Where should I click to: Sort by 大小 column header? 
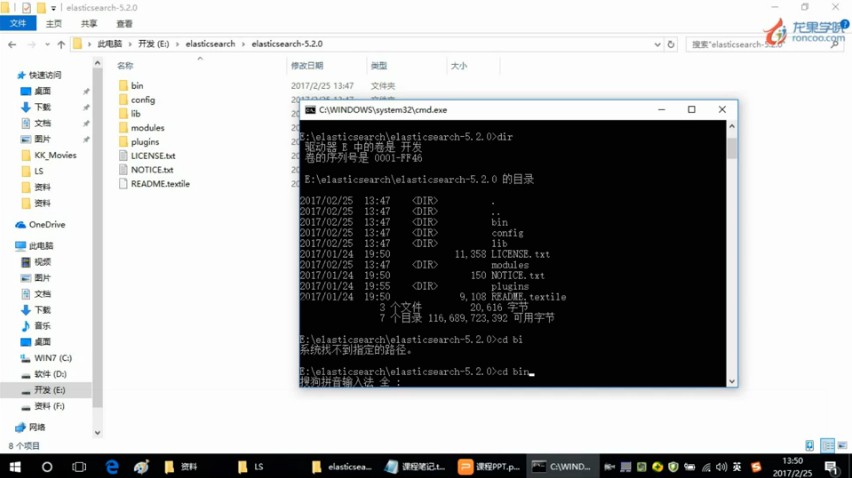click(459, 66)
